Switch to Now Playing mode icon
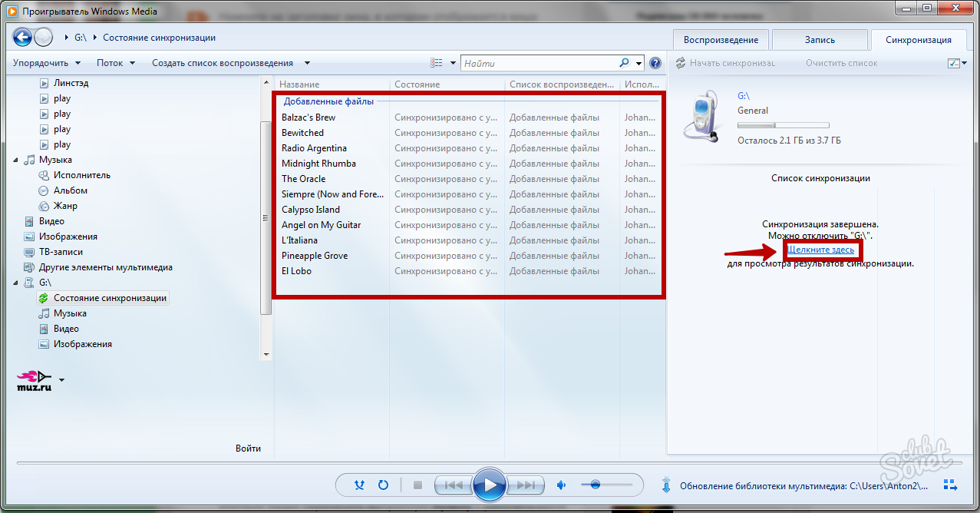The height and width of the screenshot is (513, 980). click(950, 485)
